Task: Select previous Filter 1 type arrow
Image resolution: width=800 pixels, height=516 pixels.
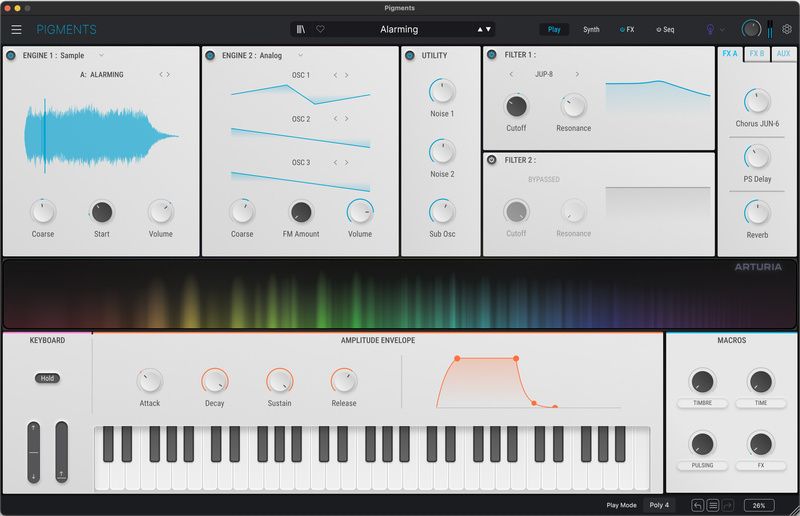Action: click(511, 75)
